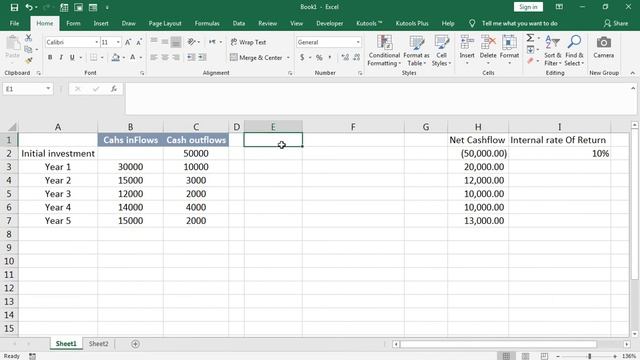
Task: Click the Sign in button
Action: (528, 7)
